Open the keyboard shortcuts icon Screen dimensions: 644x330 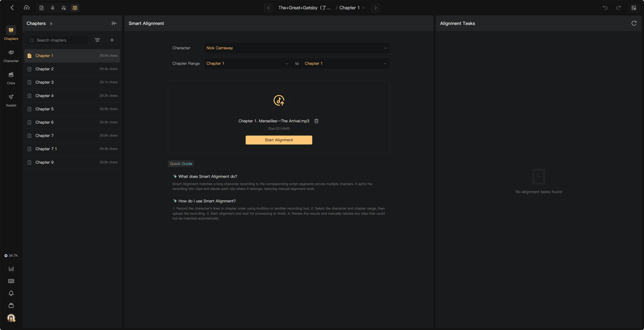[11, 281]
